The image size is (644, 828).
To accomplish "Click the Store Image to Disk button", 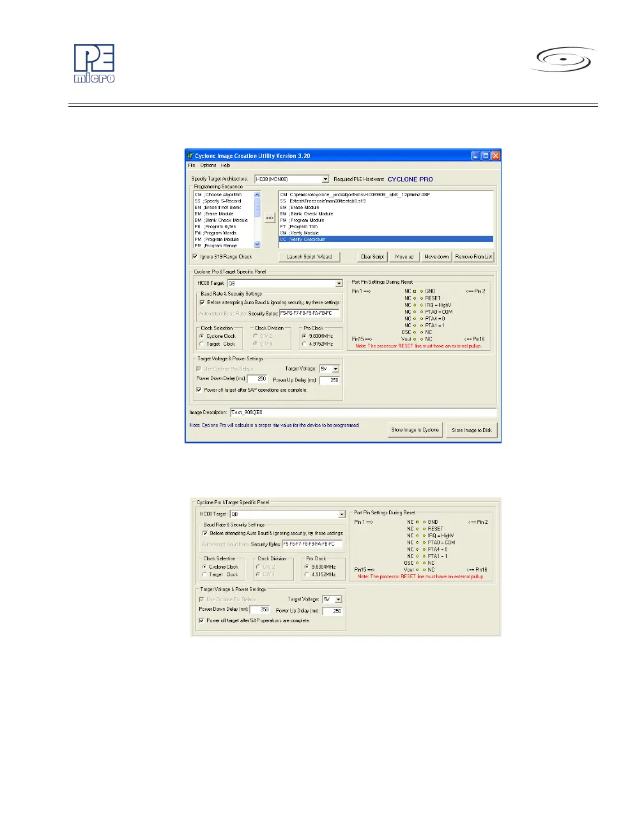I will point(471,430).
